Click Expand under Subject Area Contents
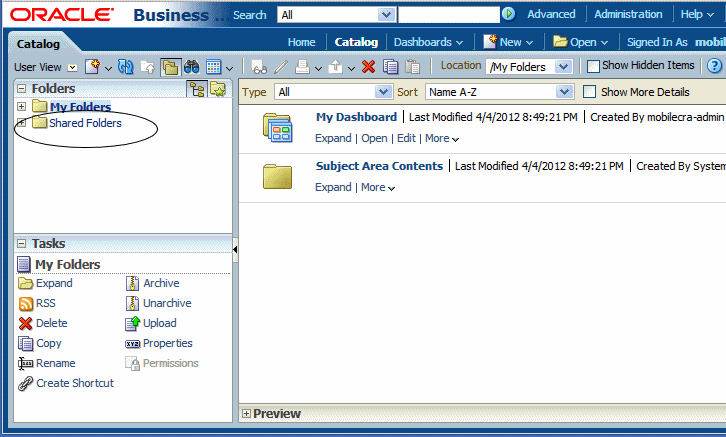726x437 pixels. point(333,187)
